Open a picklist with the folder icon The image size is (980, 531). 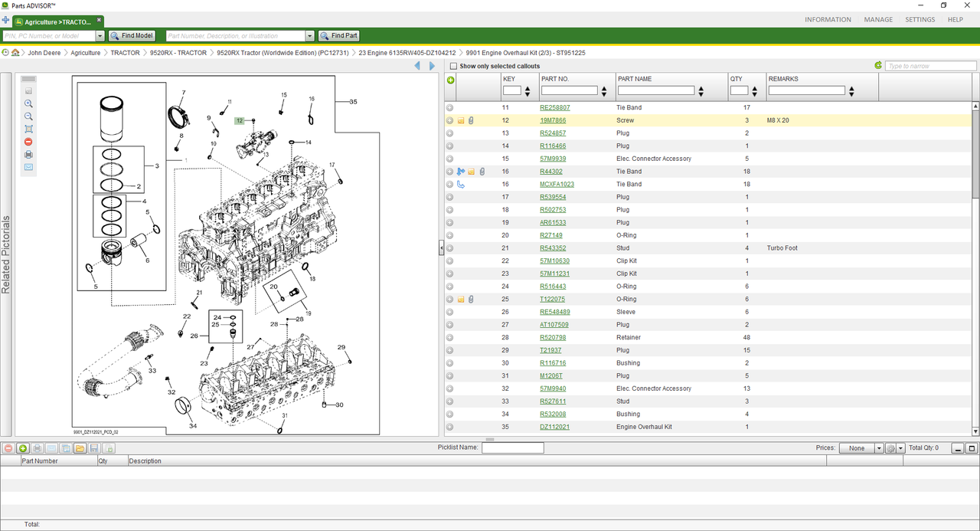click(x=80, y=448)
